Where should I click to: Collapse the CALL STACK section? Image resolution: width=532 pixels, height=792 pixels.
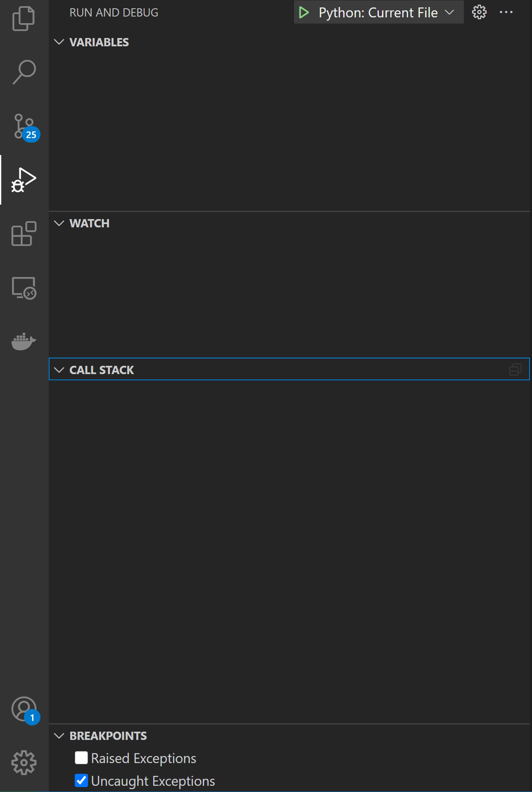pyautogui.click(x=59, y=370)
